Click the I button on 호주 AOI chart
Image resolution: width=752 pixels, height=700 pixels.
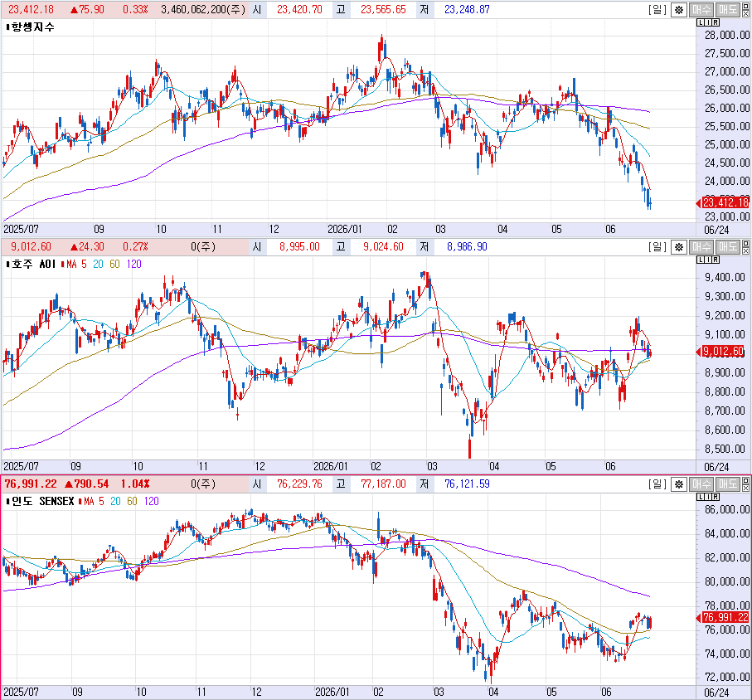click(708, 260)
